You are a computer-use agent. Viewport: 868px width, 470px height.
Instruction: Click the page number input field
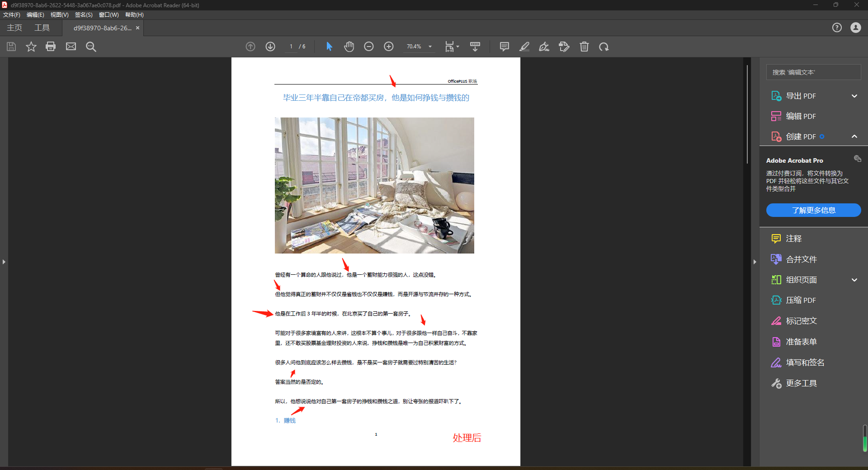pos(291,47)
